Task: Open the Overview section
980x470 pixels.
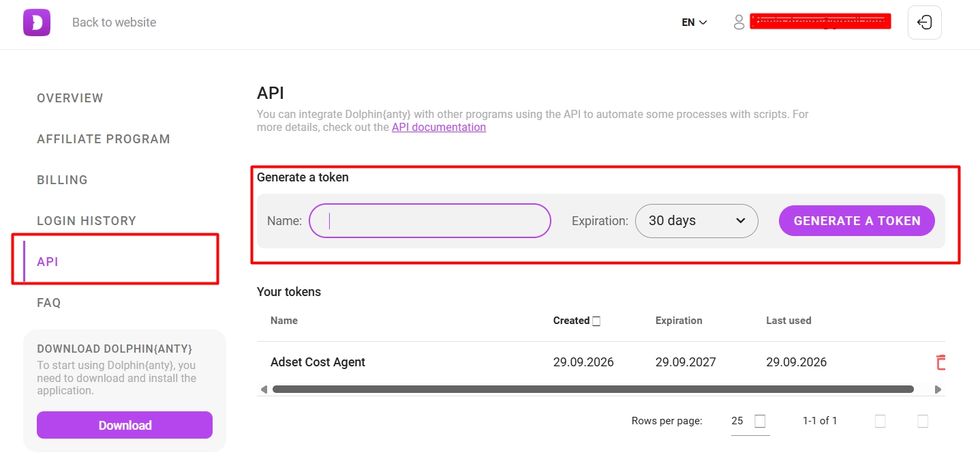Action: click(x=70, y=98)
